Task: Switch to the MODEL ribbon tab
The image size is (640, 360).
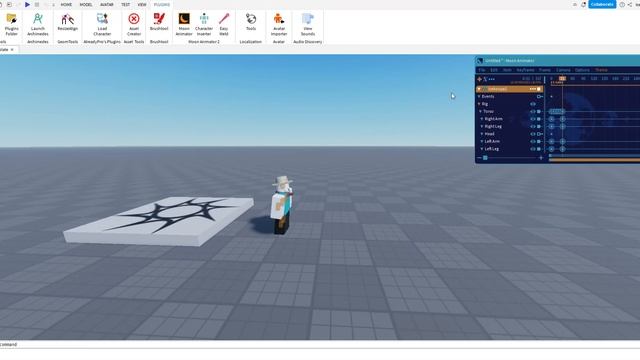Action: coord(86,4)
